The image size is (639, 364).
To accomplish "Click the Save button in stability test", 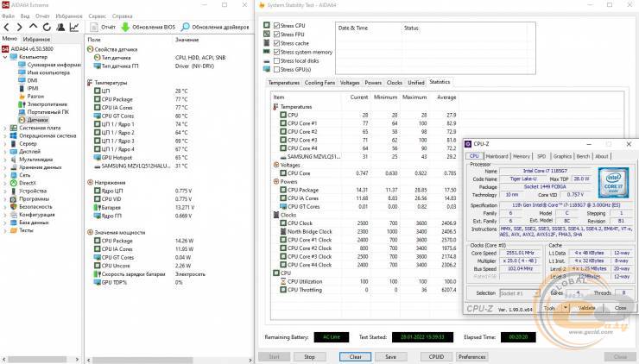I will coord(390,357).
